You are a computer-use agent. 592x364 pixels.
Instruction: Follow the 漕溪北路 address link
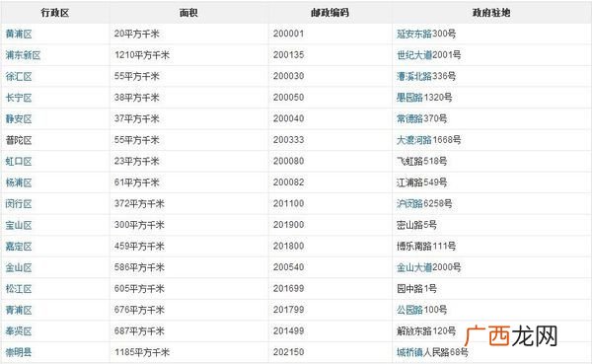[414, 77]
